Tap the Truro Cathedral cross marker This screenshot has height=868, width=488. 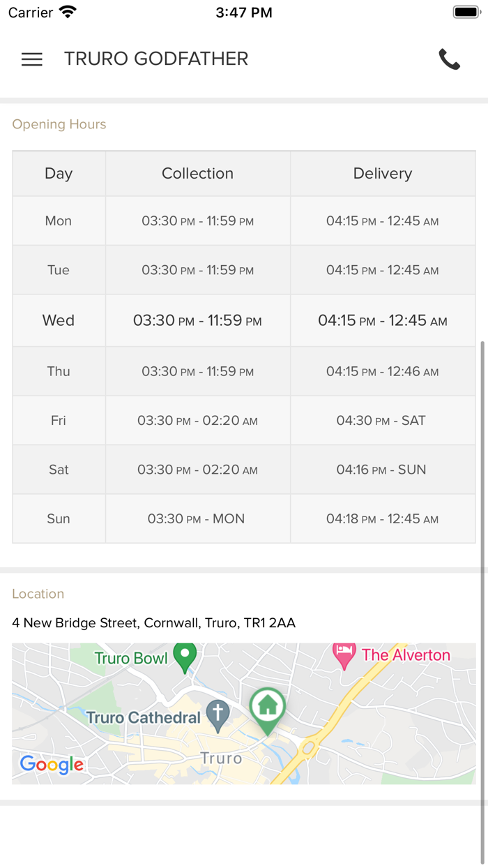coord(218,715)
